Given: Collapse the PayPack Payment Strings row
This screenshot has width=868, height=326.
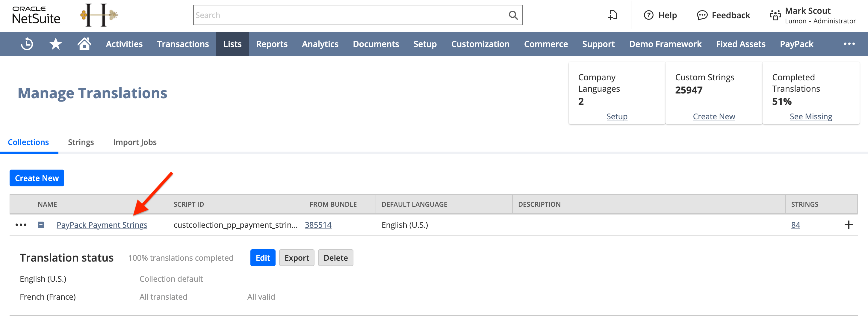Looking at the screenshot, I should (41, 225).
